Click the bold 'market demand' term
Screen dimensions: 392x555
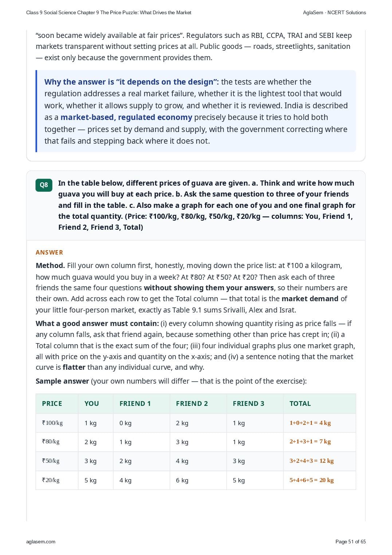coord(310,299)
